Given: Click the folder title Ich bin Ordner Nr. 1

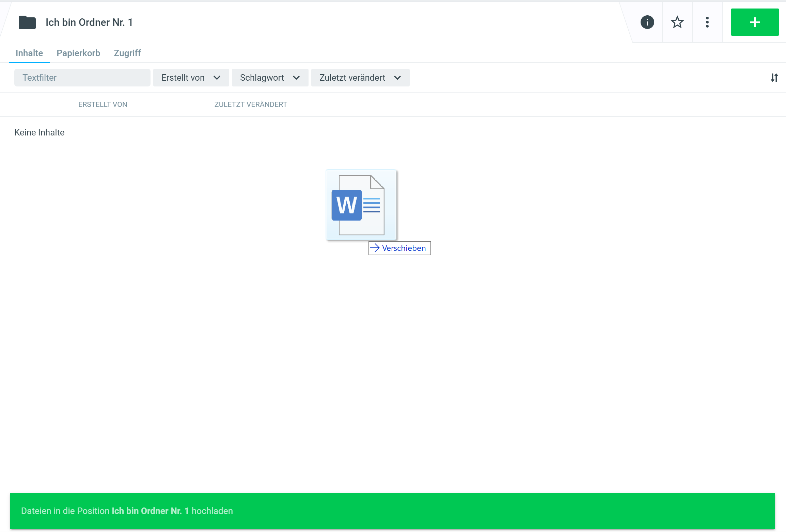Looking at the screenshot, I should pos(89,22).
